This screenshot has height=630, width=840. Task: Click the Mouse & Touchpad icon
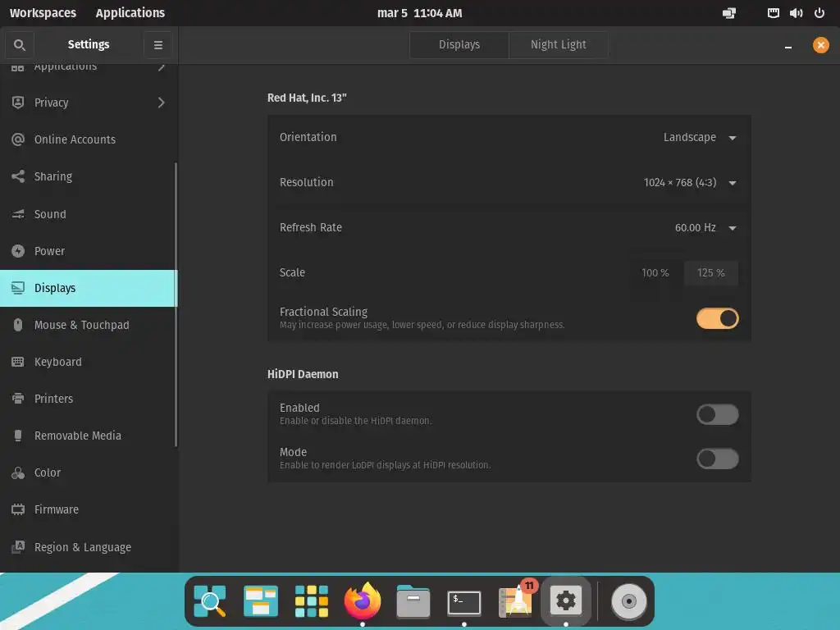coord(18,325)
